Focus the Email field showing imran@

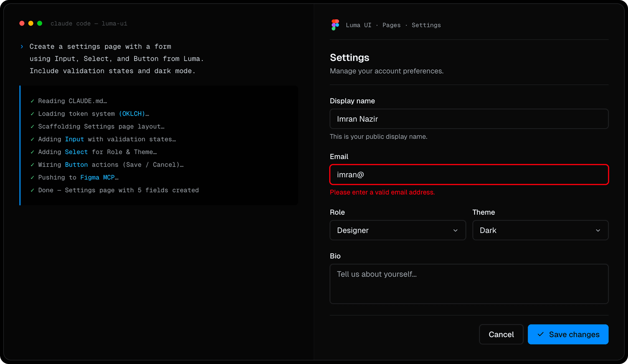pos(469,175)
